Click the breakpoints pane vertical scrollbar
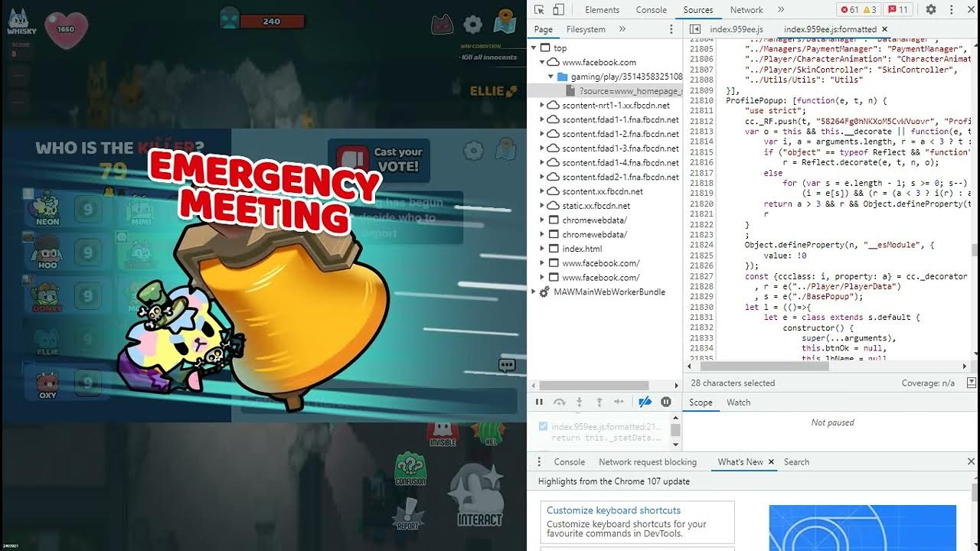 click(x=675, y=431)
